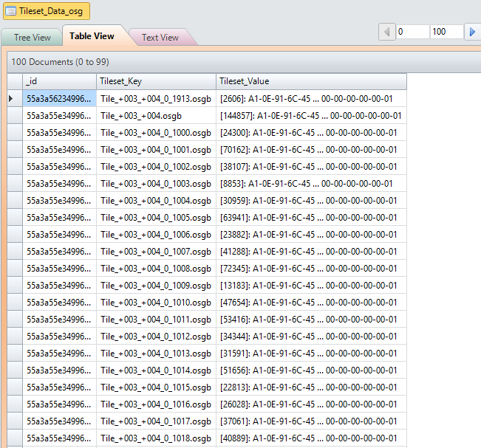This screenshot has height=448, width=481.
Task: Select cell Tile_+003_+004_0_1012.osgb
Action: point(157,337)
